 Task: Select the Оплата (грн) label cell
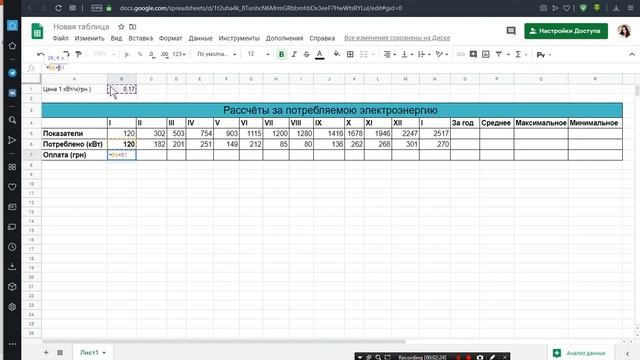tap(74, 155)
